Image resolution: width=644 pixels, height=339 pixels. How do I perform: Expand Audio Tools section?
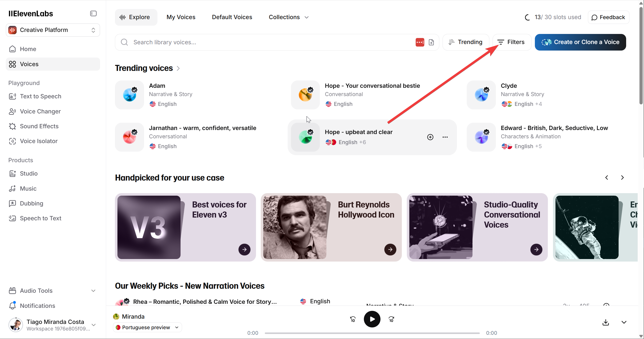(53, 291)
